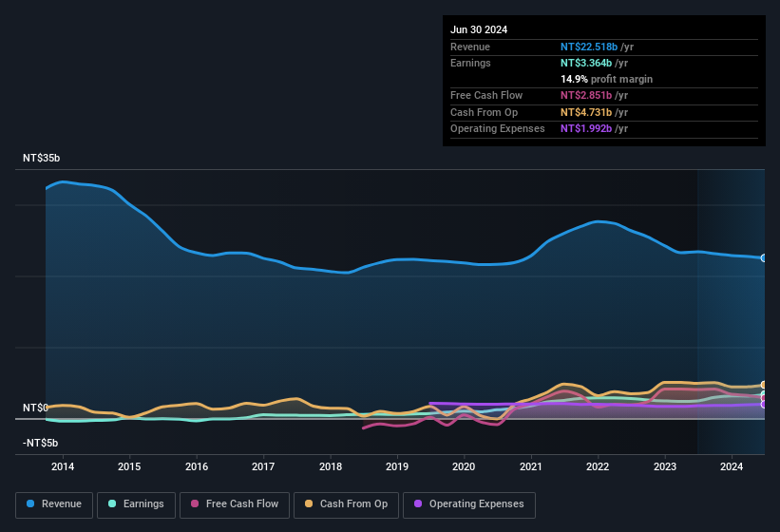Viewport: 780px width, 532px height.
Task: Click the Jun 30 2024 tooltip date
Action: pyautogui.click(x=479, y=29)
